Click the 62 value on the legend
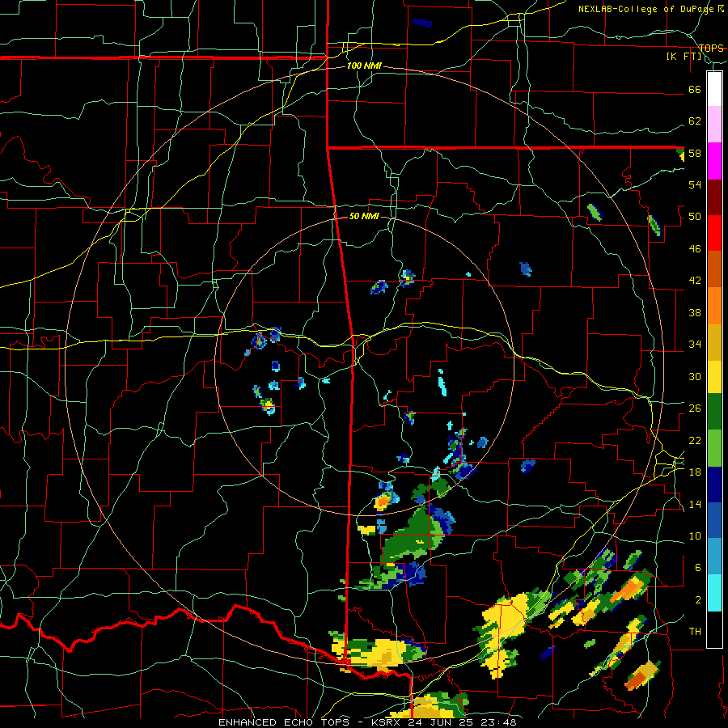This screenshot has width=728, height=728. click(695, 121)
